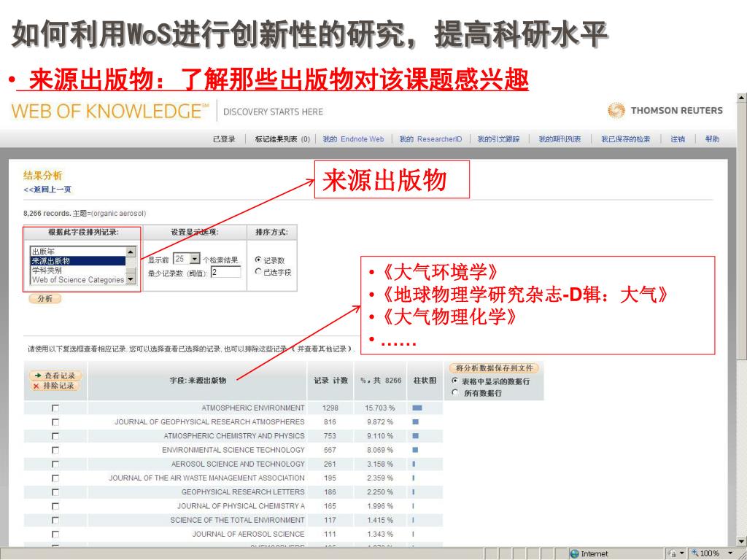Click the Internet zone globe icon
Image resolution: width=747 pixels, height=560 pixels.
pyautogui.click(x=575, y=553)
